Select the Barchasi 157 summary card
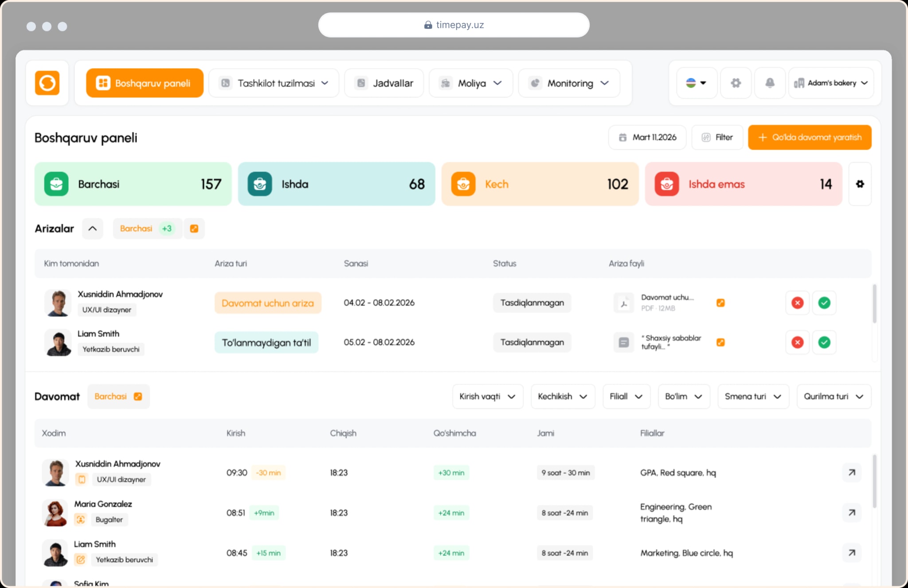The width and height of the screenshot is (908, 588). click(x=133, y=184)
